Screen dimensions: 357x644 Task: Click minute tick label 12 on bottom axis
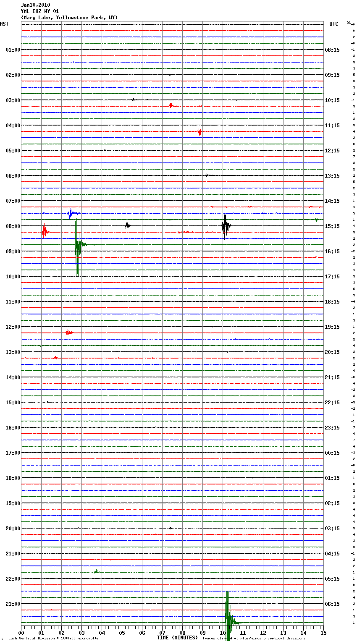pos(263,633)
